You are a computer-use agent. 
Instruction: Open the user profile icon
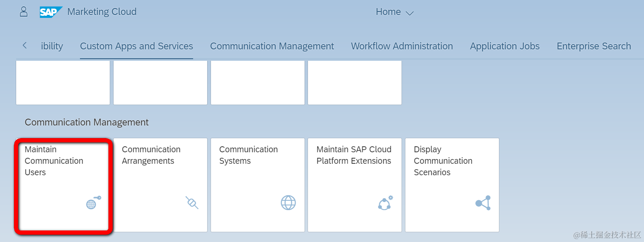pos(24,11)
